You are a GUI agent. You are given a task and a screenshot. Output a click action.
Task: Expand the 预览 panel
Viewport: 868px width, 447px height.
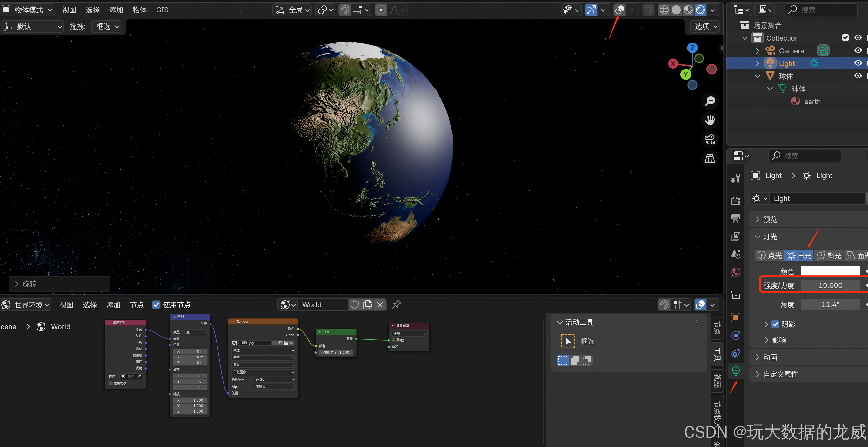770,220
